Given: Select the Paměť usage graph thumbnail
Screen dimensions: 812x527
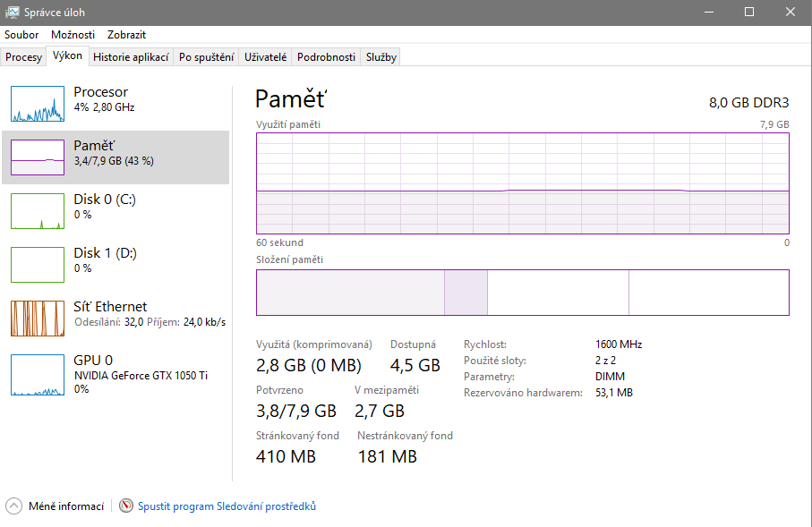Looking at the screenshot, I should 38,157.
